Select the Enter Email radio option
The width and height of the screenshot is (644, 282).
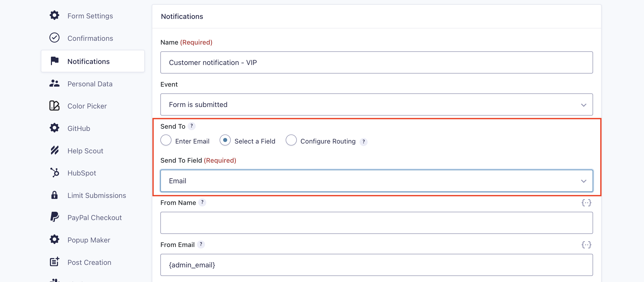pos(166,140)
